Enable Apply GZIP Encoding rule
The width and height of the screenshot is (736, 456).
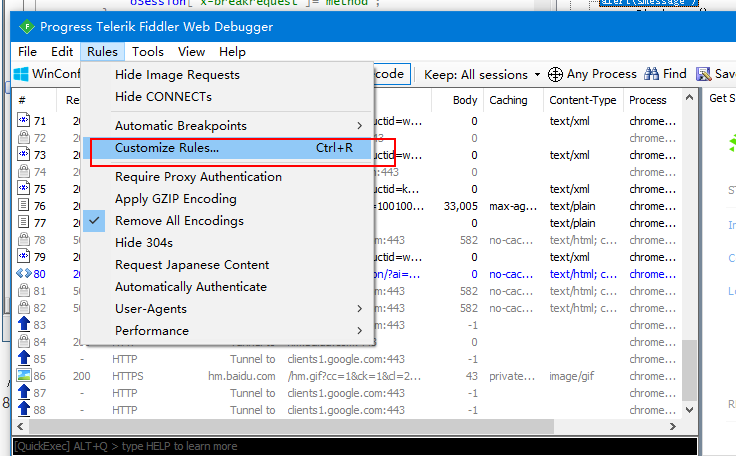(228, 199)
